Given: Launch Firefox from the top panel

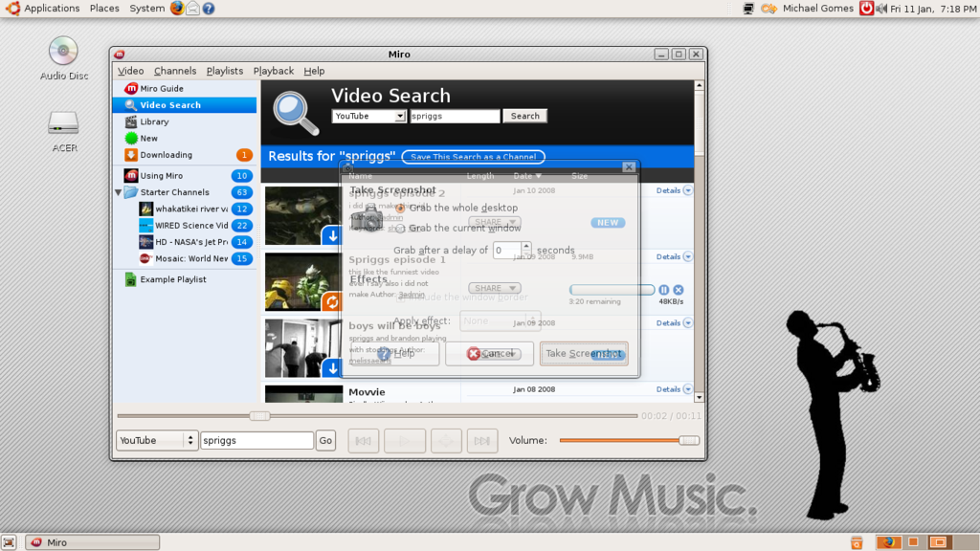Looking at the screenshot, I should [177, 8].
